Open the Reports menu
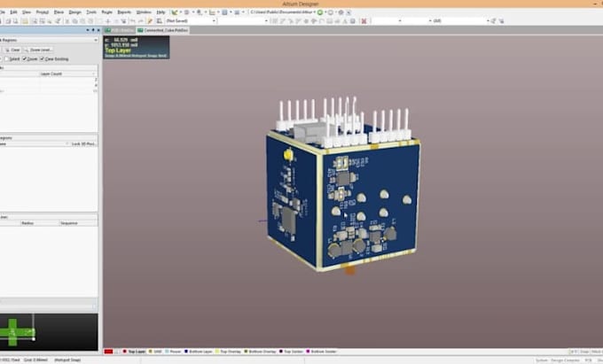 [x=124, y=12]
